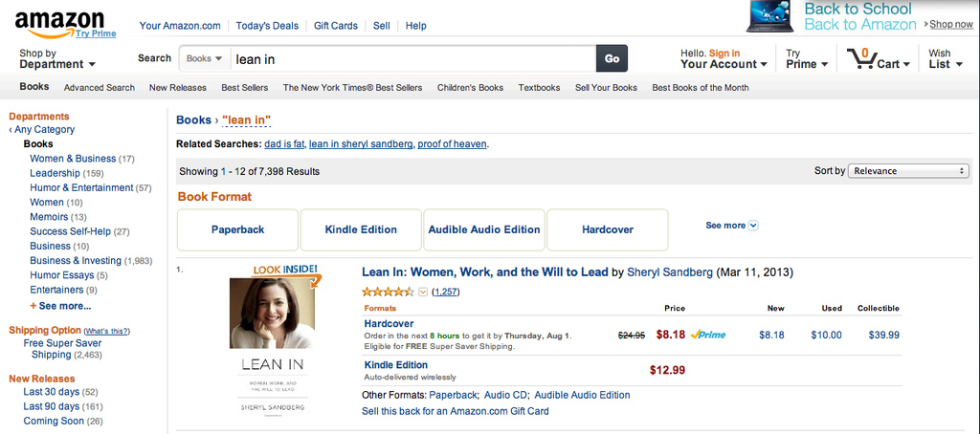Expand See more book formats

pos(732,226)
